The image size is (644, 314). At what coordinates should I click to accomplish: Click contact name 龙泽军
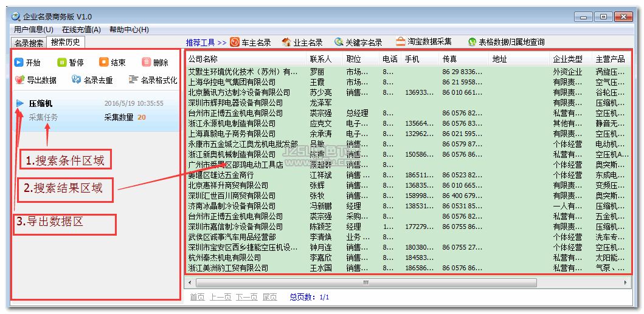(320, 103)
